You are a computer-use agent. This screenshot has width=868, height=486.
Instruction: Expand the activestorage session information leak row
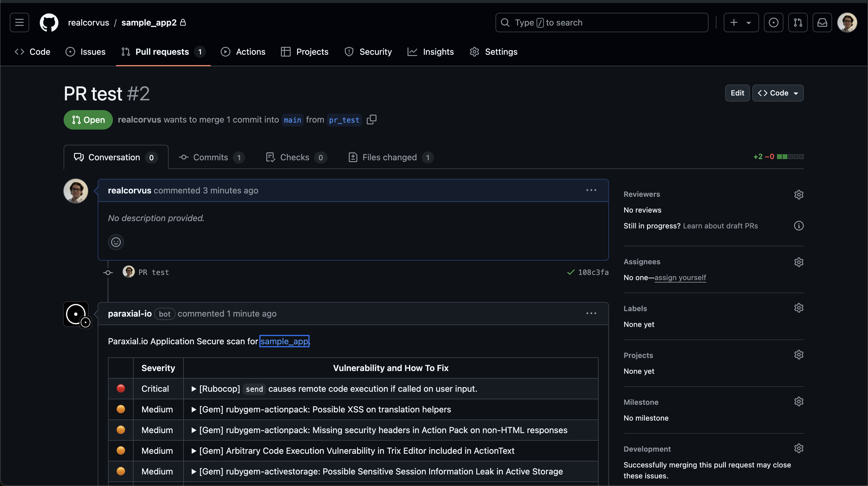tap(377, 471)
